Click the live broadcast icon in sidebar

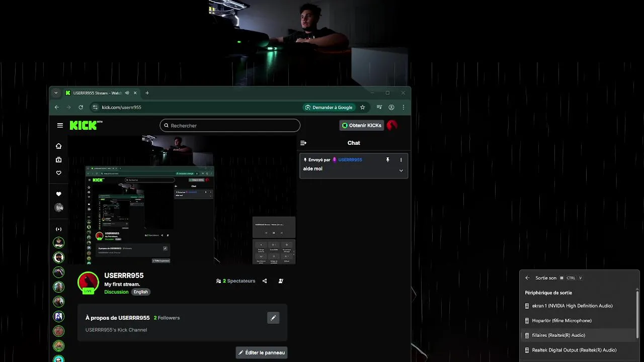58,229
